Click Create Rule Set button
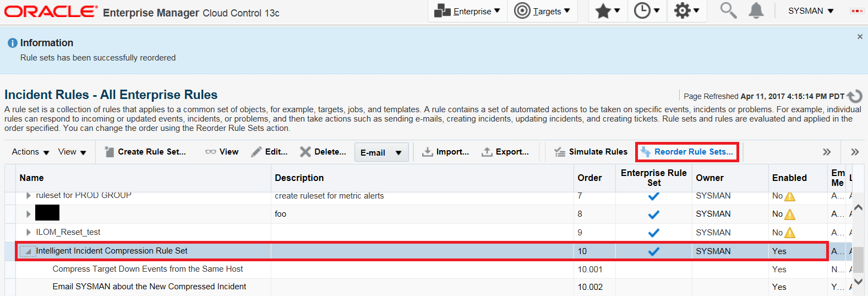Screen dimensions: 868x297 pyautogui.click(x=145, y=152)
